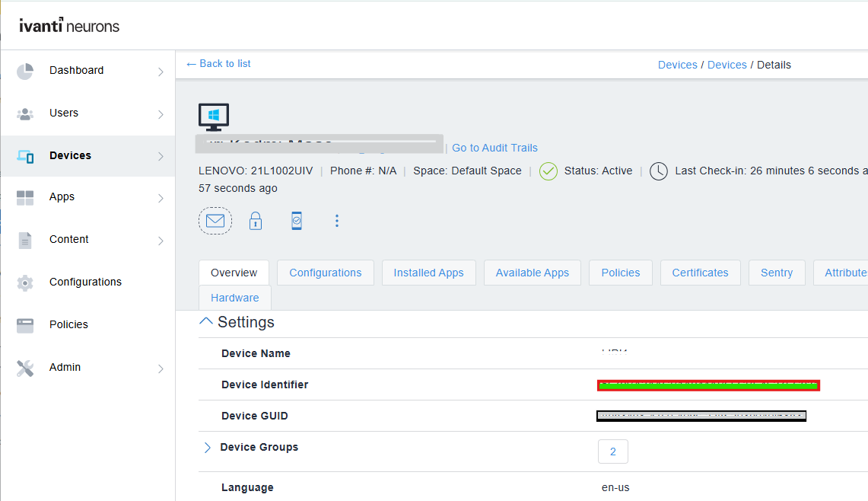Expand the Device Groups row

(x=207, y=448)
